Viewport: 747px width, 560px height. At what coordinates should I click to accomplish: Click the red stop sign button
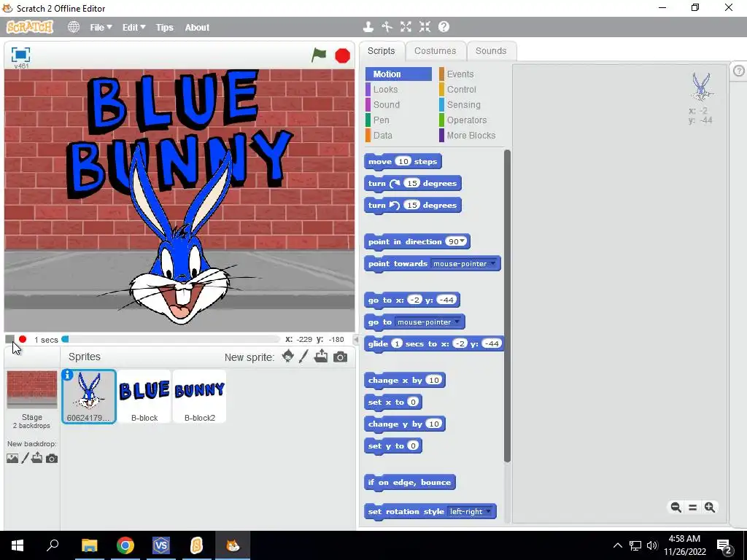[342, 55]
